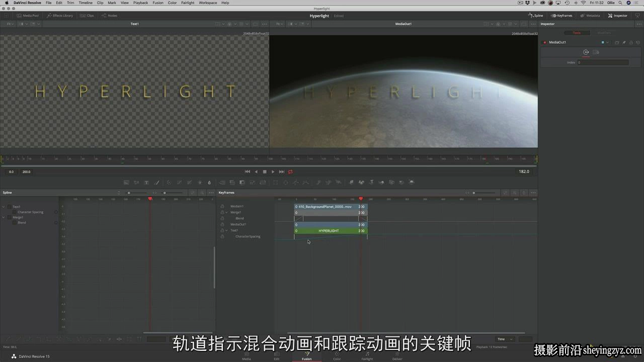Toggle the red loop playback button
644x362 pixels.
pos(290,171)
